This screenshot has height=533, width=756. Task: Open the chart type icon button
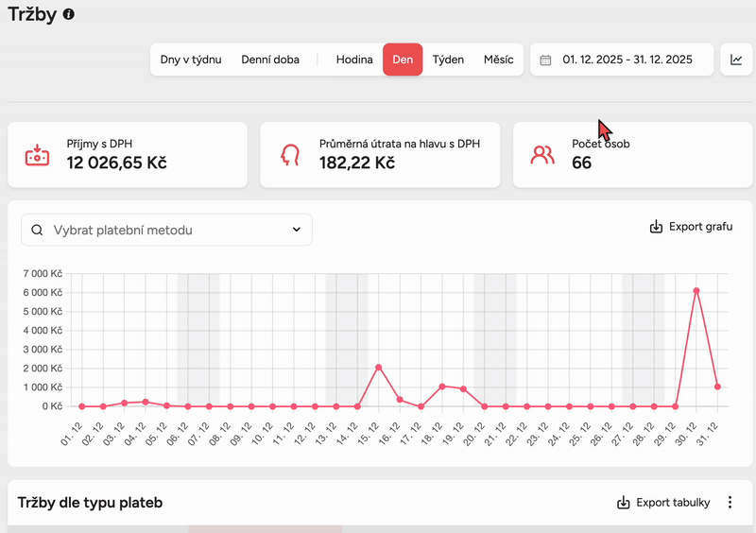pos(736,60)
